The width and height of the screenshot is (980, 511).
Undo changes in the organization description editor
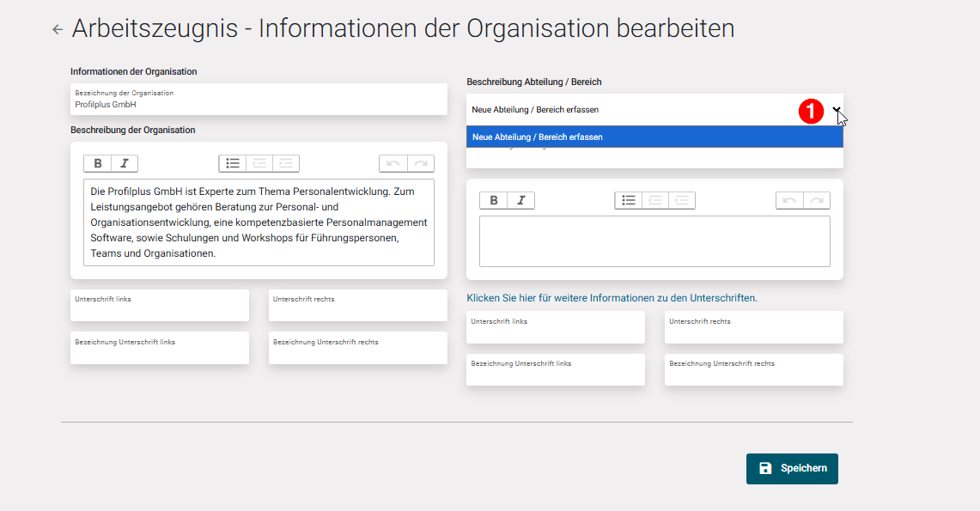(x=393, y=163)
